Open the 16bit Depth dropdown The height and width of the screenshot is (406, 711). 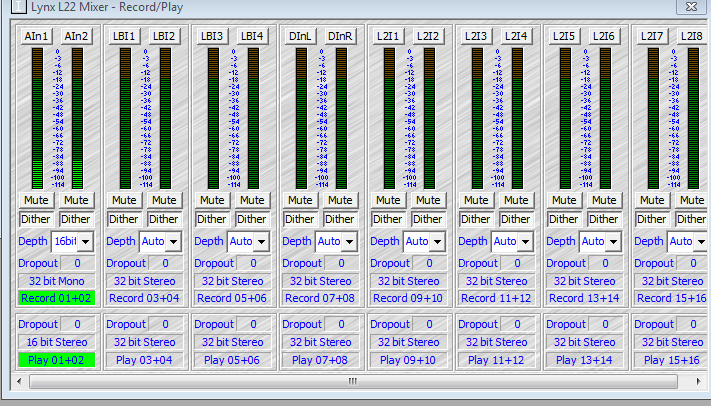(x=85, y=241)
